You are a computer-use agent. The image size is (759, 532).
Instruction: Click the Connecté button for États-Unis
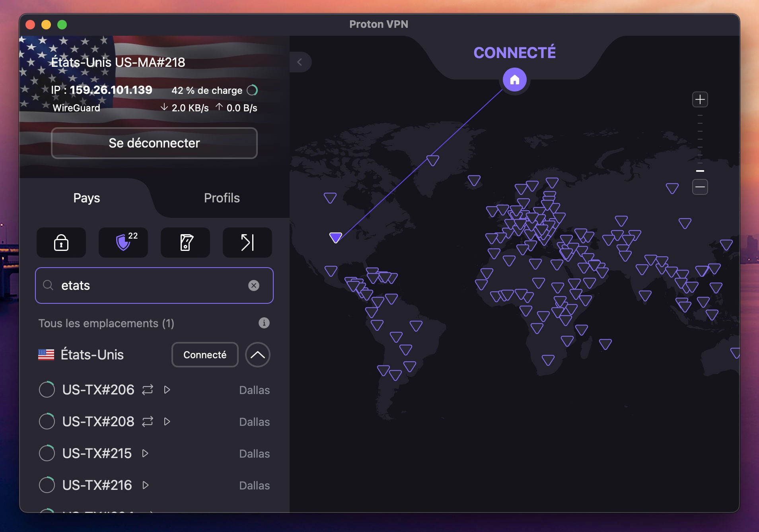(205, 355)
